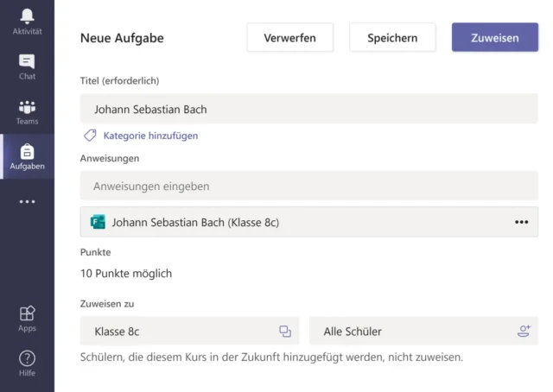Click the Speichern button
The image size is (553, 392).
click(x=392, y=38)
